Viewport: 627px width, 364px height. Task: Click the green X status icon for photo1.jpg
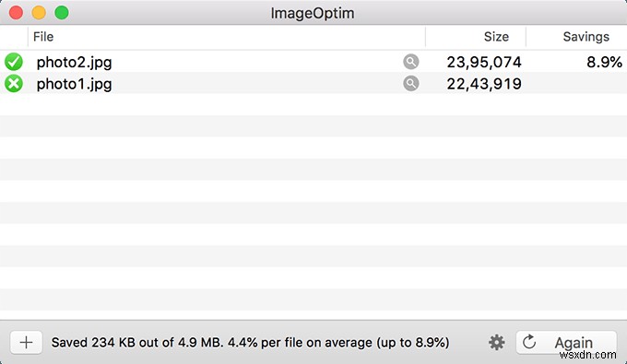14,84
